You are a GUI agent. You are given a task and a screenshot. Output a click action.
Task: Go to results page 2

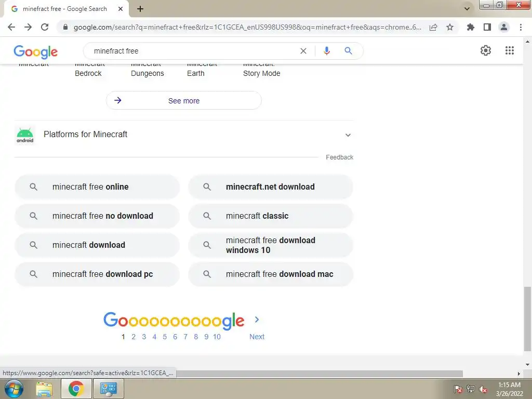coord(134,337)
